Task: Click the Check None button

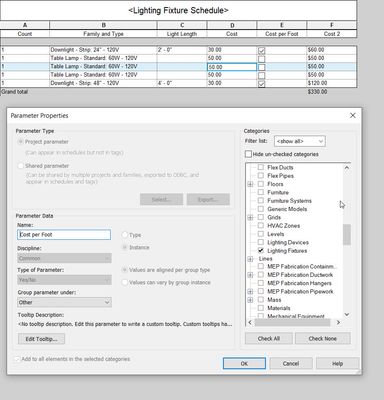Action: coord(322,338)
